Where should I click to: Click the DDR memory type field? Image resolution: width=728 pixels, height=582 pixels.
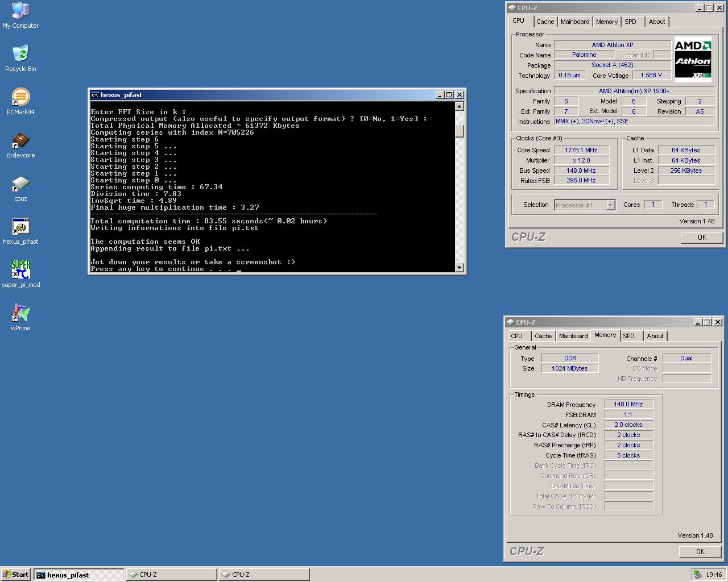click(x=570, y=358)
